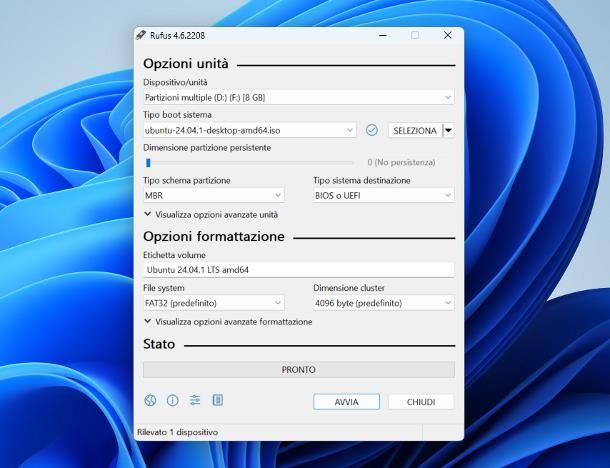
Task: Open MBR partition scheme dropdown
Action: coord(214,195)
